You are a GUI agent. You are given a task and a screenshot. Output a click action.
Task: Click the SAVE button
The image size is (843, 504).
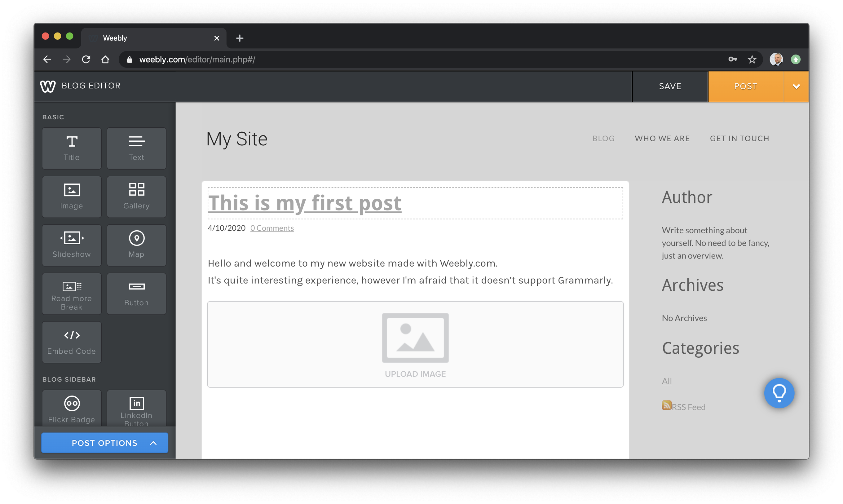[670, 86]
